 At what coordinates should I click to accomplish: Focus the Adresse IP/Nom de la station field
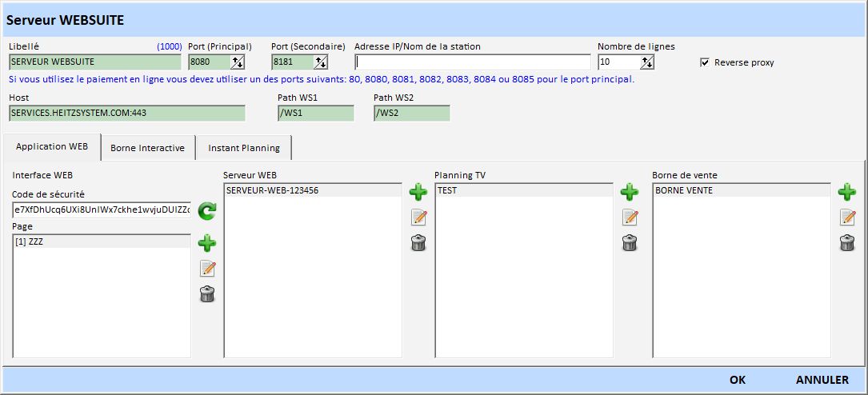(x=473, y=62)
